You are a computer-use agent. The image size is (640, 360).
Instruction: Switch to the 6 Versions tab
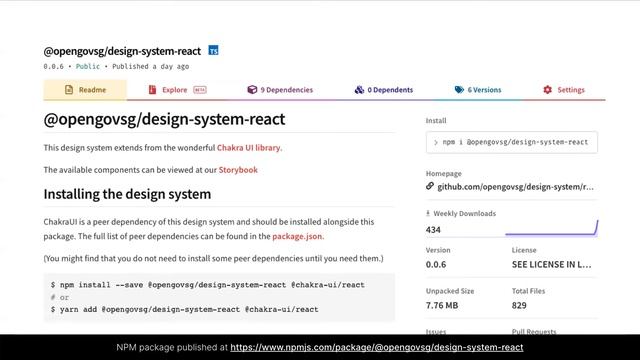(478, 90)
